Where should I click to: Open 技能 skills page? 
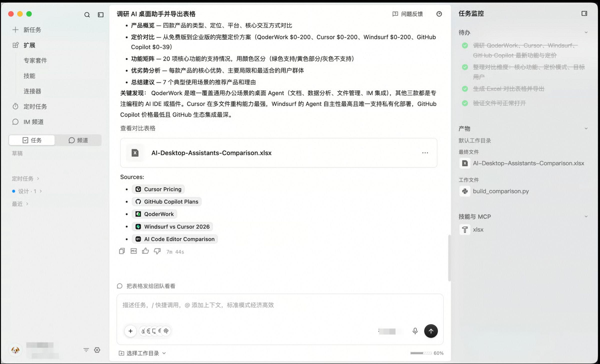(29, 76)
